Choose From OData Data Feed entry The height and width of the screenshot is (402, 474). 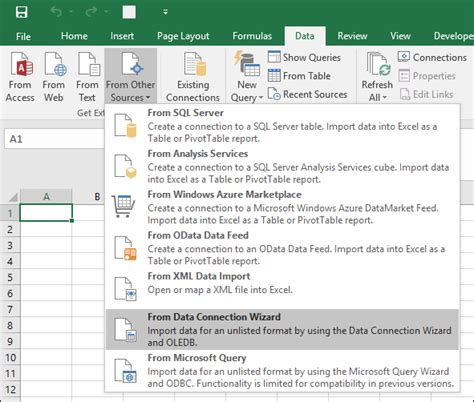282,248
